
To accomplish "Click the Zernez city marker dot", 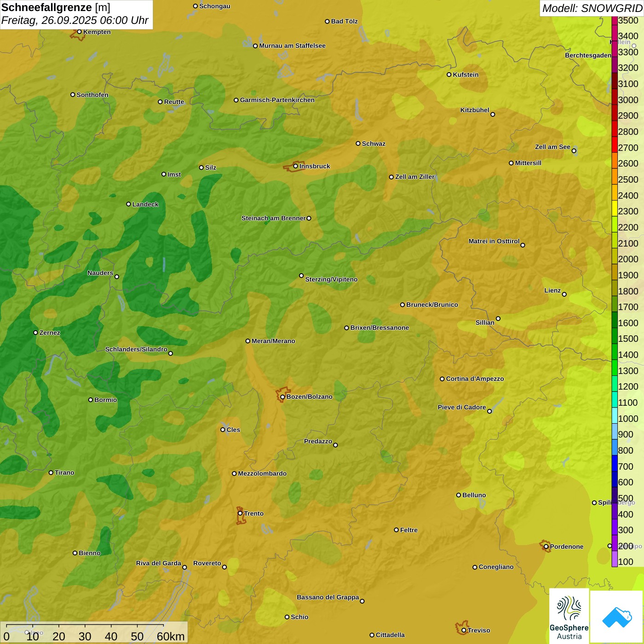I will (x=35, y=333).
